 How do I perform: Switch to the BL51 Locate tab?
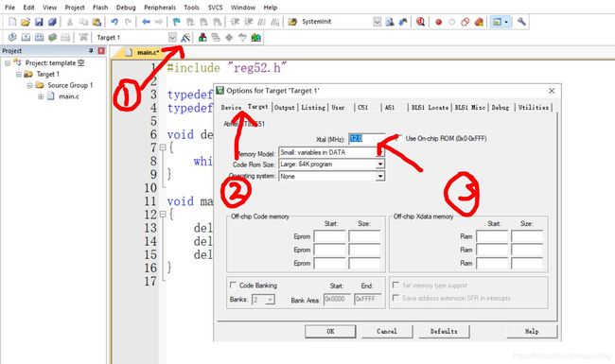click(430, 108)
